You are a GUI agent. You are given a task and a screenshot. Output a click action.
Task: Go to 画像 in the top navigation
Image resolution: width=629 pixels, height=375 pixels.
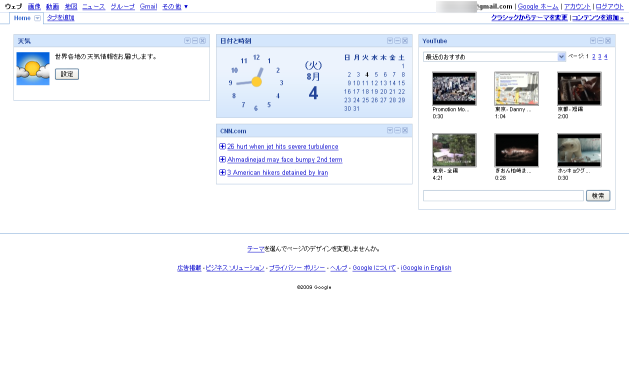[x=34, y=6]
